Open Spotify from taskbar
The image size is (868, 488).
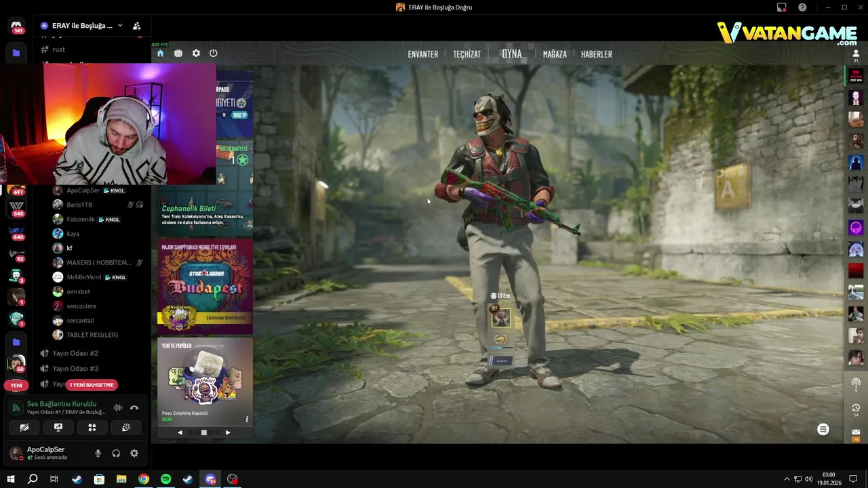[x=166, y=479]
